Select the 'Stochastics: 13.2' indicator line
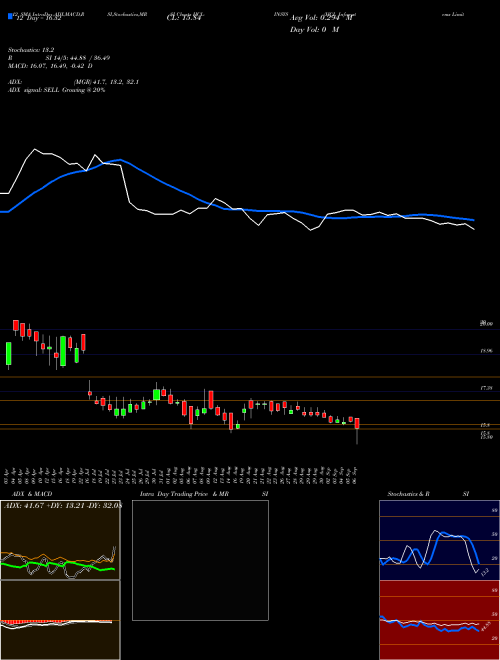Screen dimensions: 500x660 pyautogui.click(x=31, y=50)
